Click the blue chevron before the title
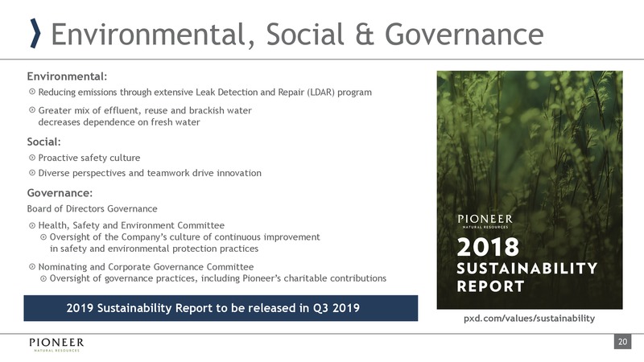The width and height of the screenshot is (644, 362). pyautogui.click(x=36, y=34)
